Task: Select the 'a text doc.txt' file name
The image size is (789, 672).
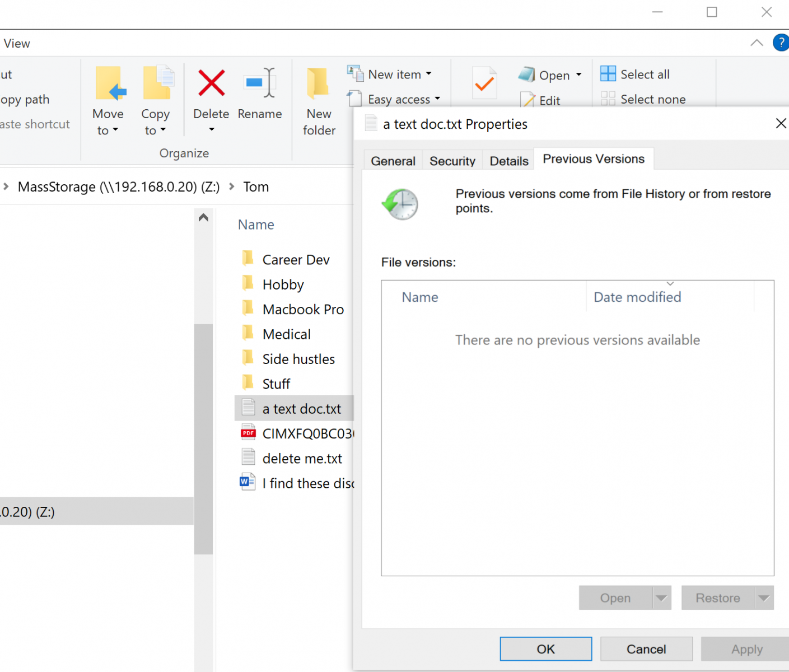Action: coord(302,409)
